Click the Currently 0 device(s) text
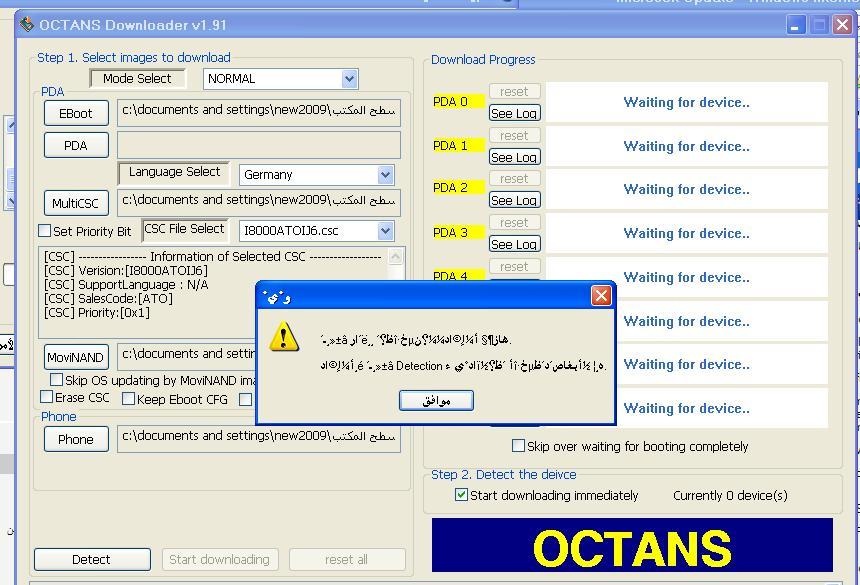 730,496
